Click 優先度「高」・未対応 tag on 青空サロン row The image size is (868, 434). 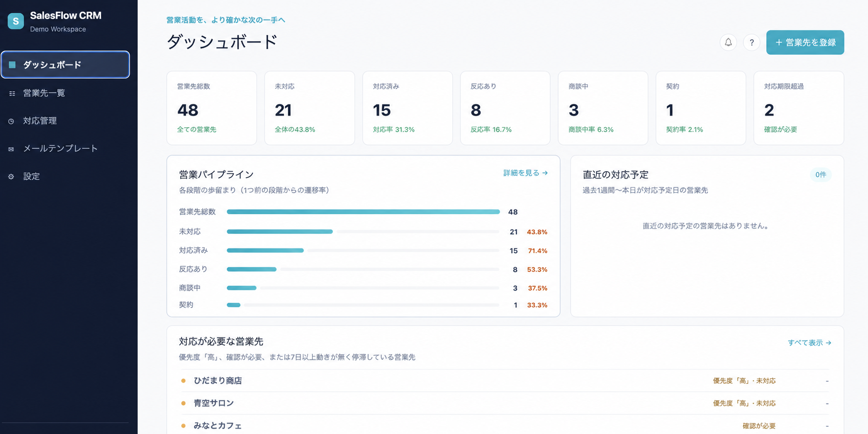coord(744,403)
